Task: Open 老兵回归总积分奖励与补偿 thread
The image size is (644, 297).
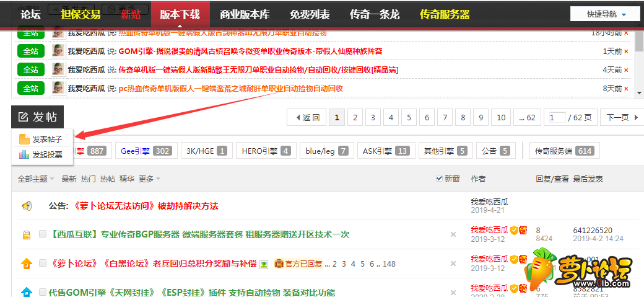Action: [152, 264]
